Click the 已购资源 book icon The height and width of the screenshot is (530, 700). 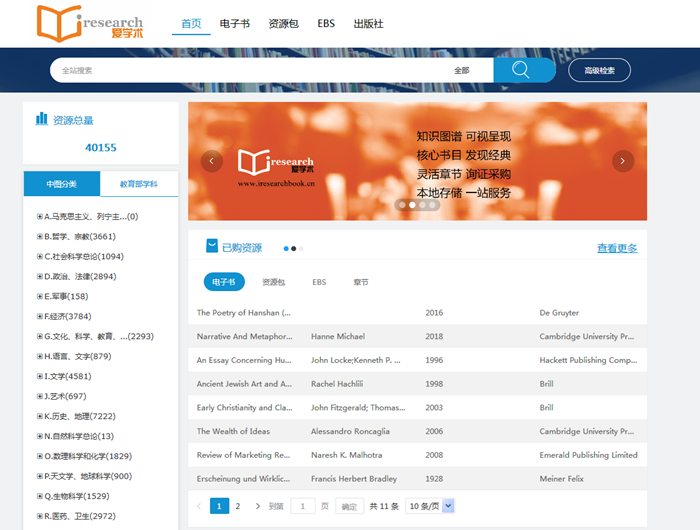click(211, 246)
